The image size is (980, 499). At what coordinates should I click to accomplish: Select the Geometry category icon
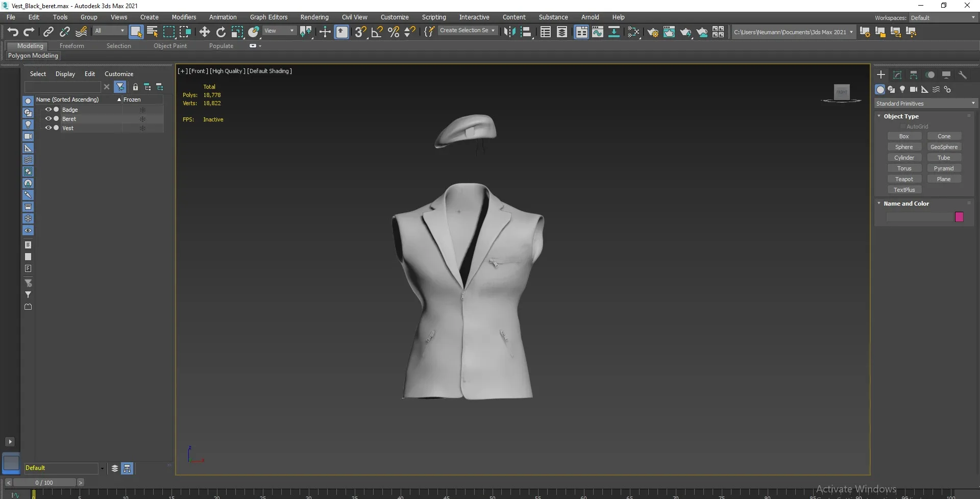pos(880,89)
